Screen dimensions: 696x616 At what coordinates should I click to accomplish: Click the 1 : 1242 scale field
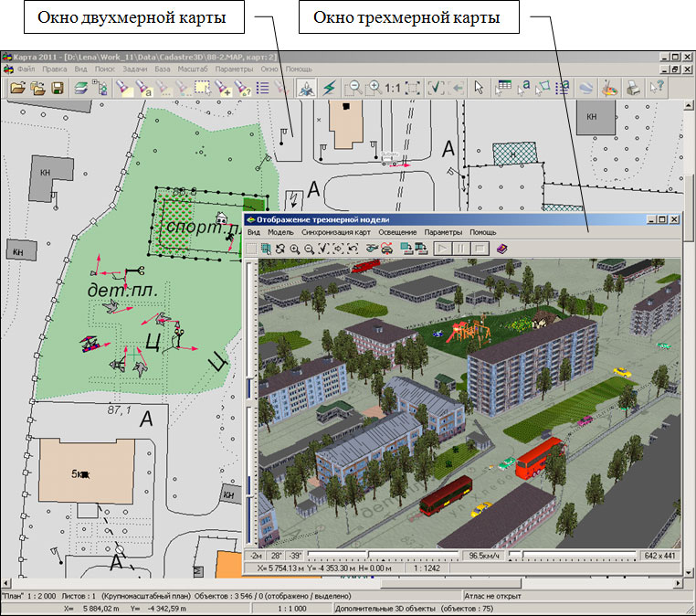(427, 568)
